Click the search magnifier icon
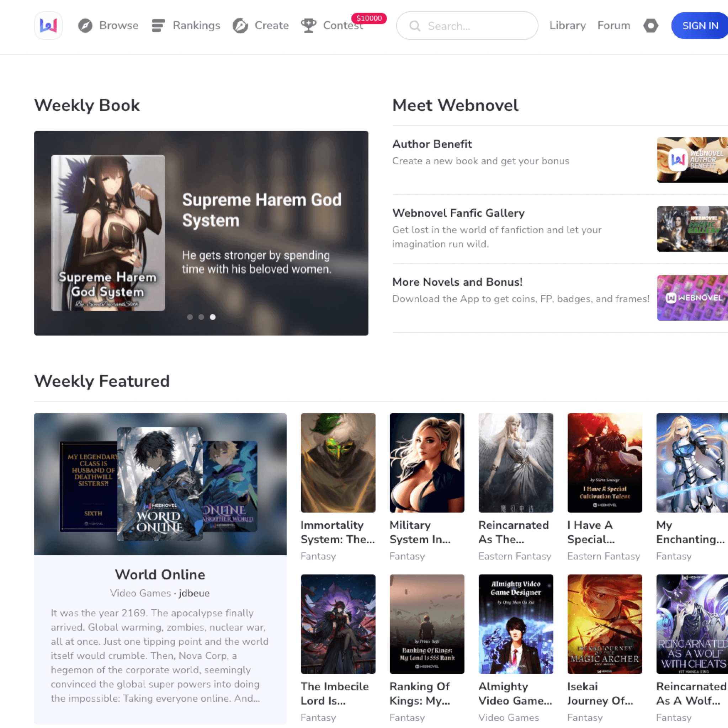728x728 pixels. [415, 26]
